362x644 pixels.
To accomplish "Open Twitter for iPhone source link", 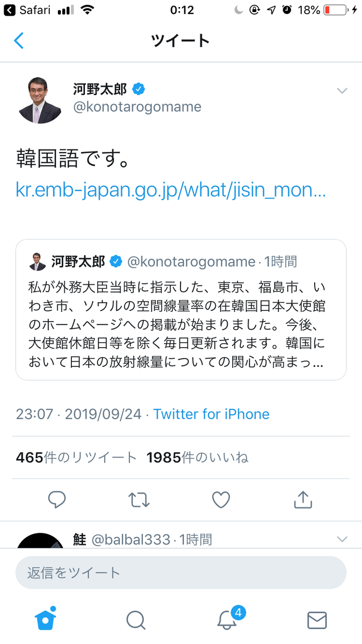I will [x=211, y=414].
